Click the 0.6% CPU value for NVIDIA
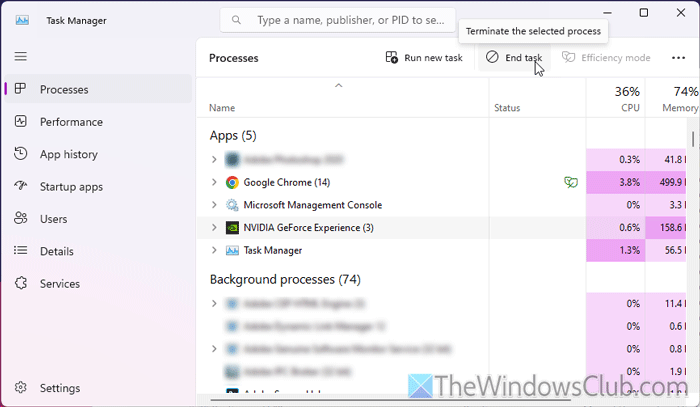 (629, 228)
